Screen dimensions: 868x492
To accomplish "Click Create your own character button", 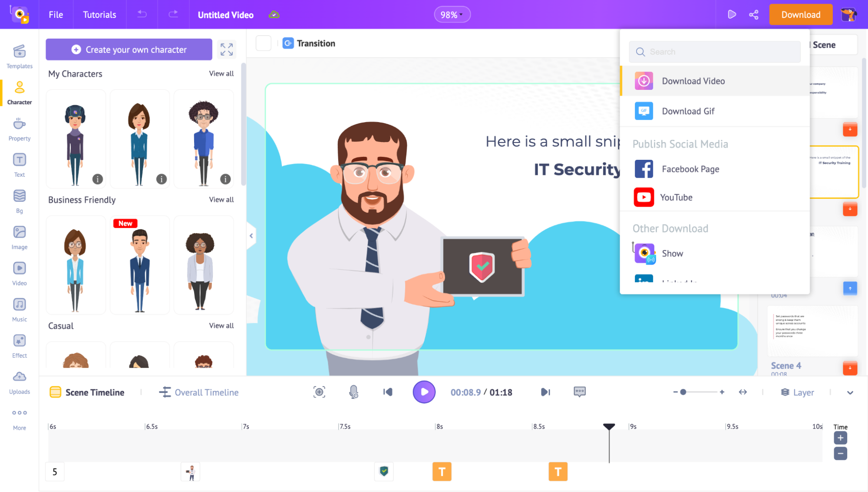I will (129, 50).
